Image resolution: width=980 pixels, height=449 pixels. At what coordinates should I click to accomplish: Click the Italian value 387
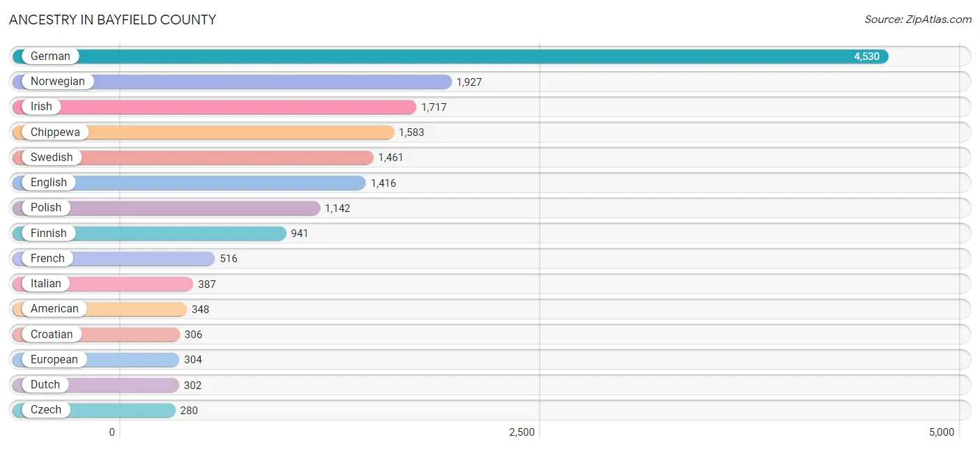point(207,284)
